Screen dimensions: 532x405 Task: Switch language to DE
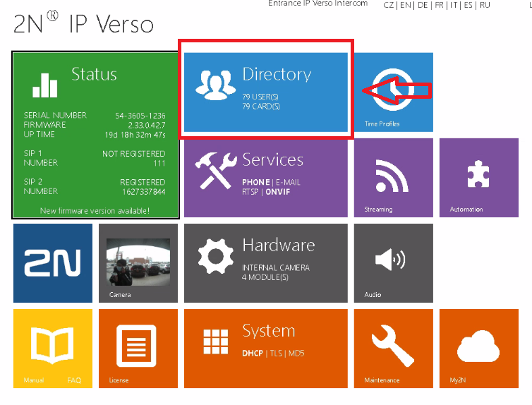point(423,5)
